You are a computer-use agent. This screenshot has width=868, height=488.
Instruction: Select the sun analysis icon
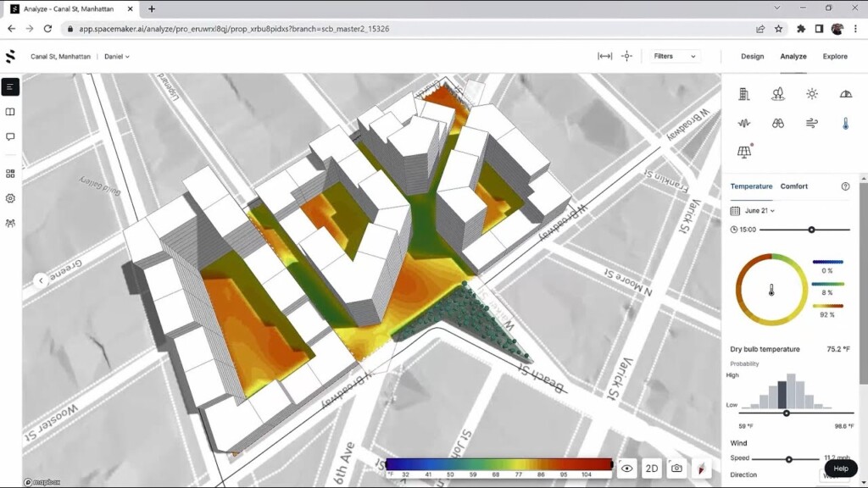coord(811,94)
